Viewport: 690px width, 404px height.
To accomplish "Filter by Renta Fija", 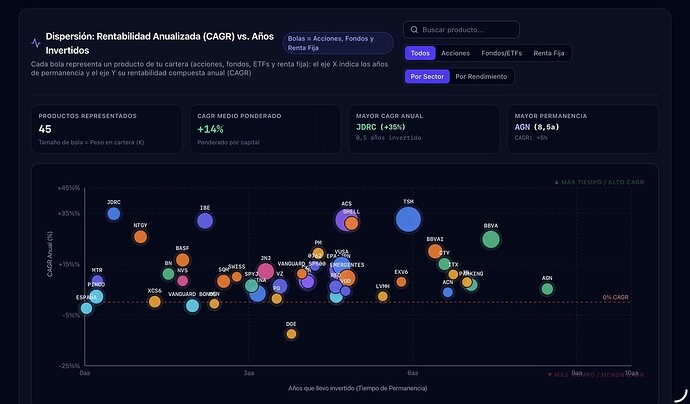I will 548,53.
